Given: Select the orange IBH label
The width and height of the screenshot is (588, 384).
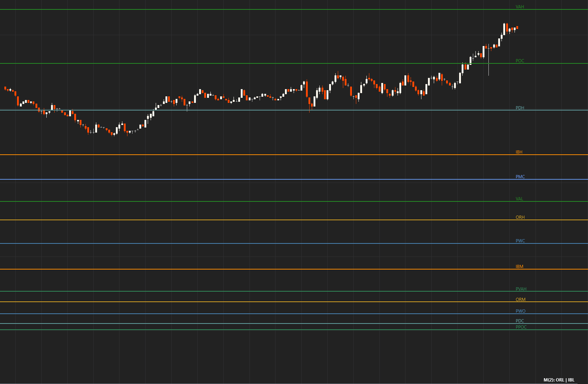Looking at the screenshot, I should click(x=519, y=152).
